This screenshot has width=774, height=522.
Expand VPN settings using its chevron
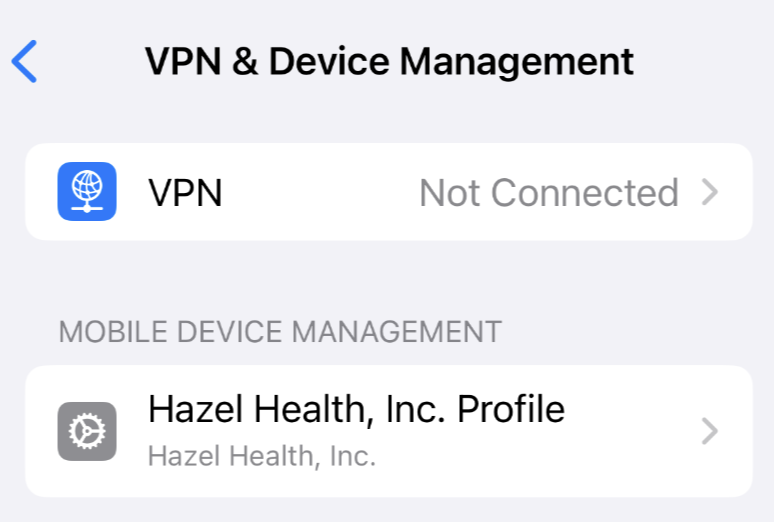point(710,192)
